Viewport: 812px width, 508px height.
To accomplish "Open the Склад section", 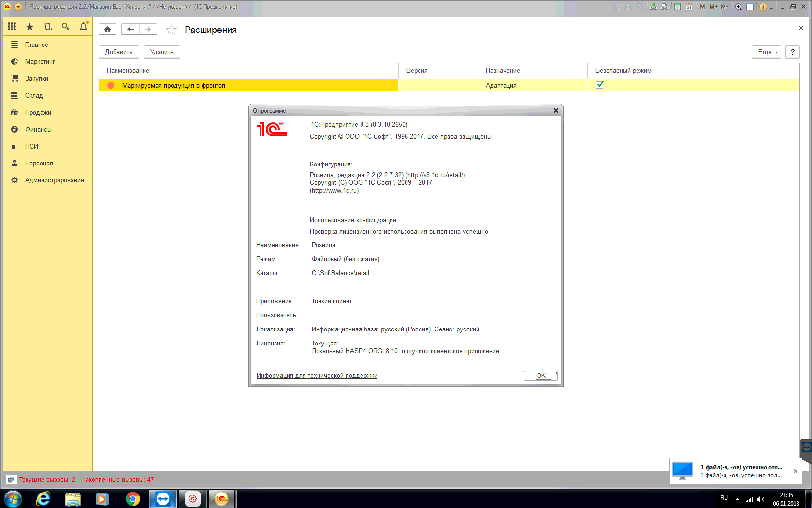I will (x=47, y=95).
